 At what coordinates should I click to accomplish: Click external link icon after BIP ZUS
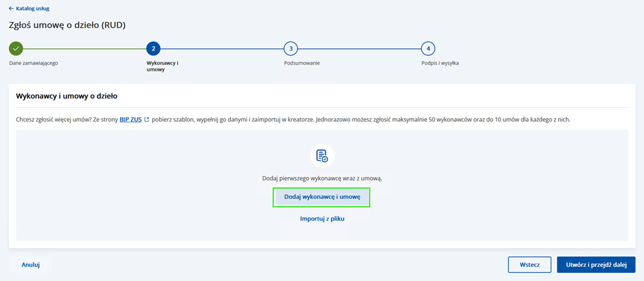147,120
